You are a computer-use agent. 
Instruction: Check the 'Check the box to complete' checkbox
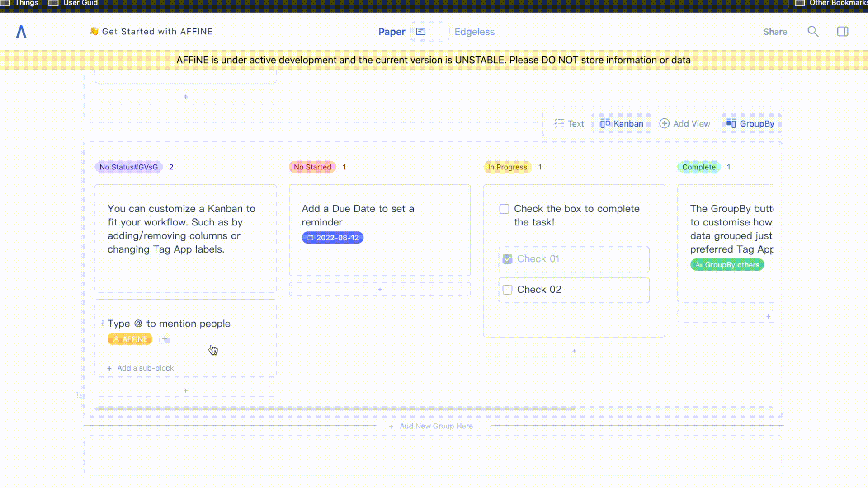(x=504, y=209)
